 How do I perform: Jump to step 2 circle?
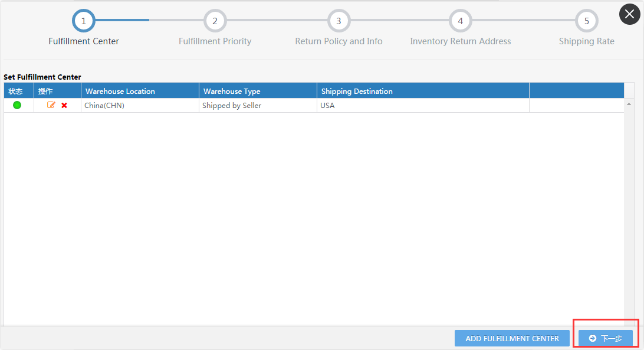pos(215,21)
